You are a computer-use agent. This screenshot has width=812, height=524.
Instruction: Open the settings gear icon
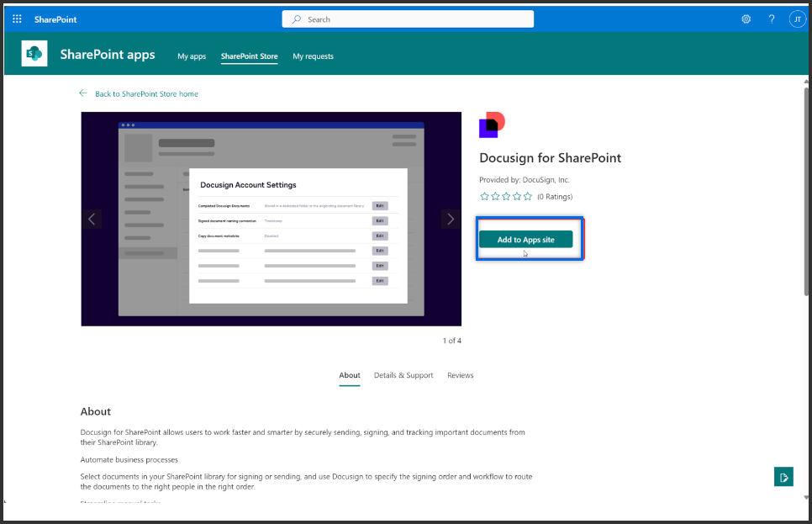click(746, 19)
